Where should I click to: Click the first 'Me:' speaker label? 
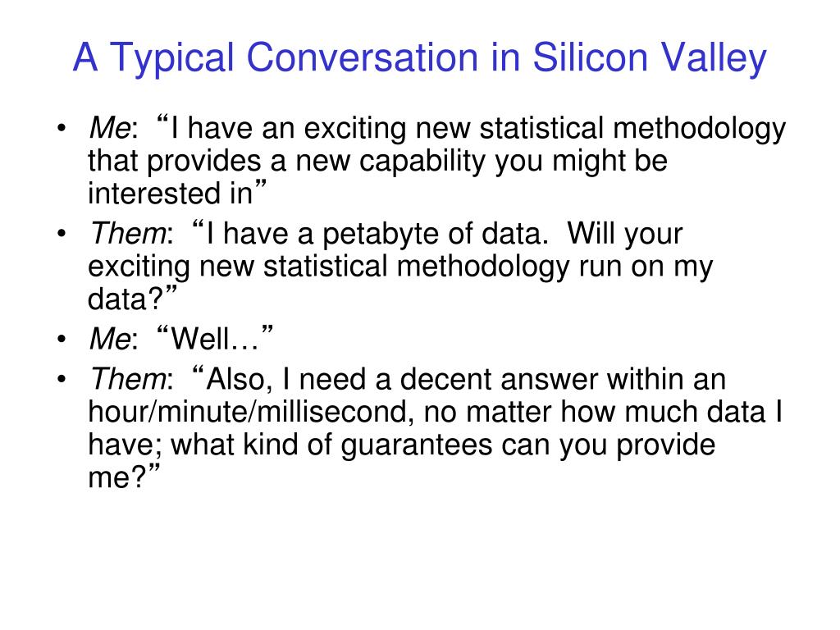[x=113, y=128]
